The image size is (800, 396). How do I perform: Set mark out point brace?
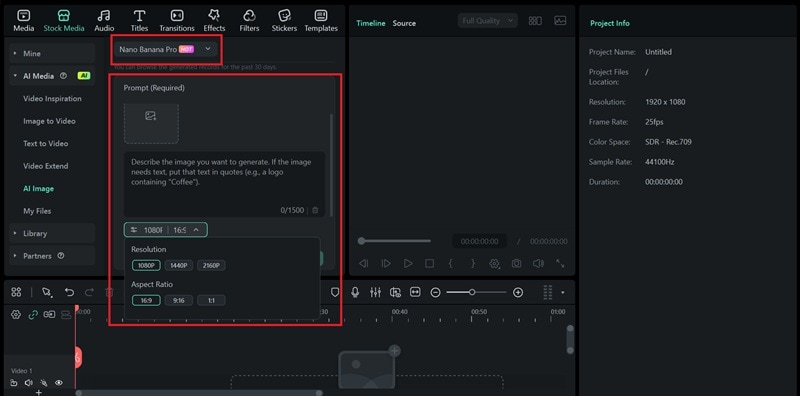[x=473, y=263]
